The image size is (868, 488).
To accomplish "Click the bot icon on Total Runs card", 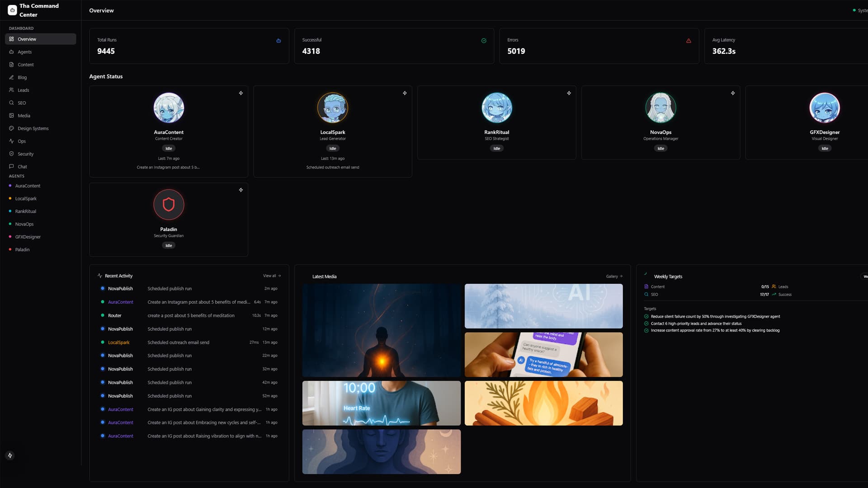I will click(278, 40).
